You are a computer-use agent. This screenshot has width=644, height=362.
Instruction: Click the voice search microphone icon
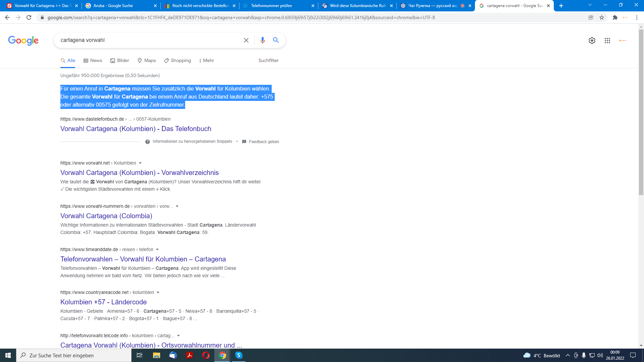pos(262,40)
